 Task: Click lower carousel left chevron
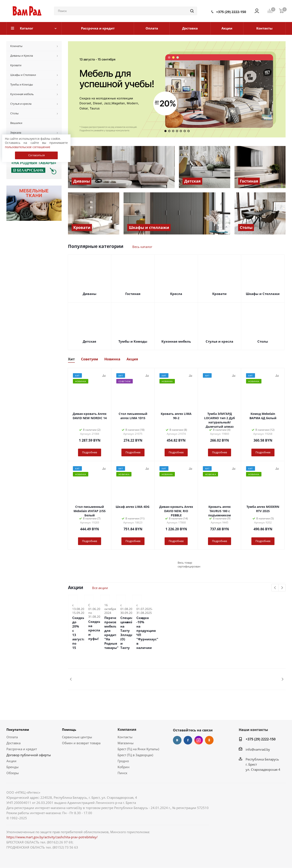pos(71,679)
